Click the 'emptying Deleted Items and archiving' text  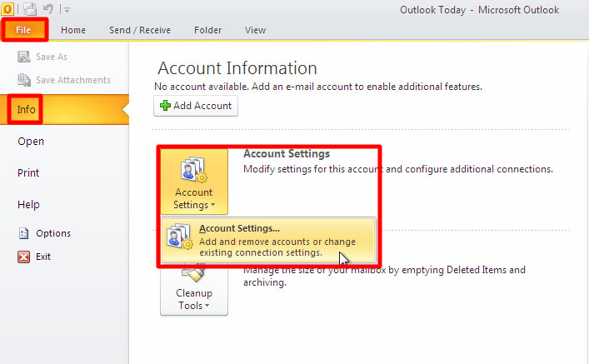(384, 276)
